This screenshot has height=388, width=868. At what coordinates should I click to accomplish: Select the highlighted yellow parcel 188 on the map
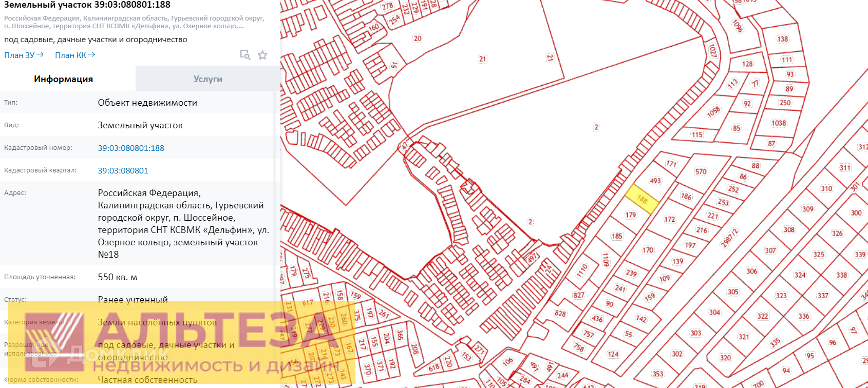pos(642,199)
